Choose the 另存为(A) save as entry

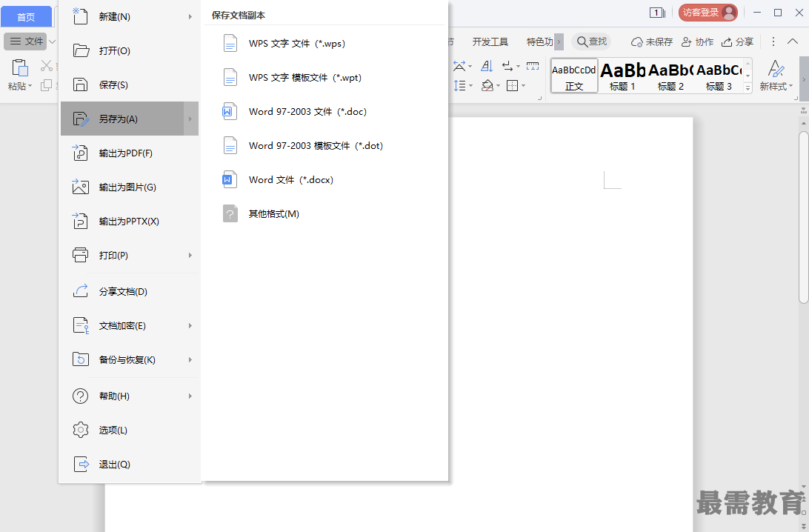pyautogui.click(x=130, y=119)
